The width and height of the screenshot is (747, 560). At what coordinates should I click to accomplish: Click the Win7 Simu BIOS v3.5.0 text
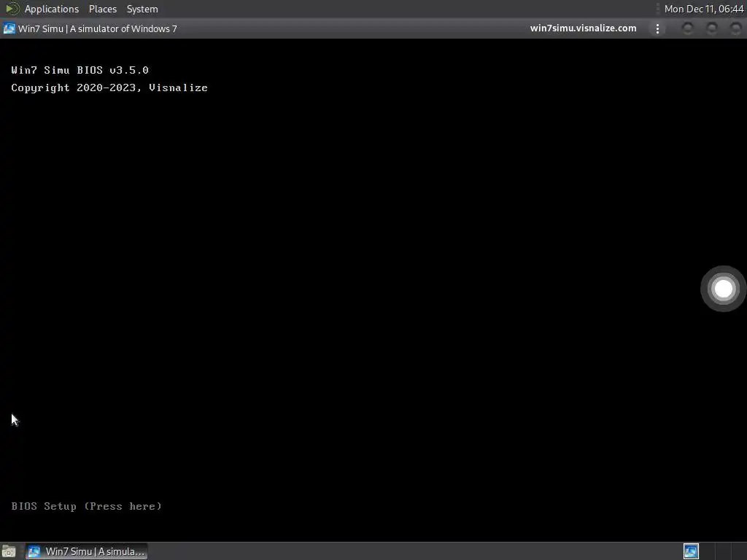80,70
